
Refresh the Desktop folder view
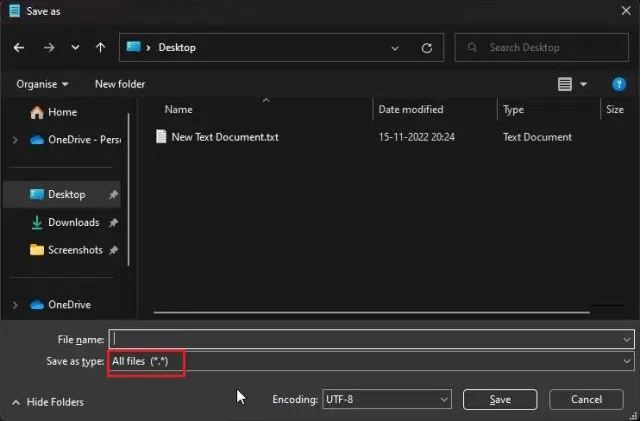coord(427,47)
